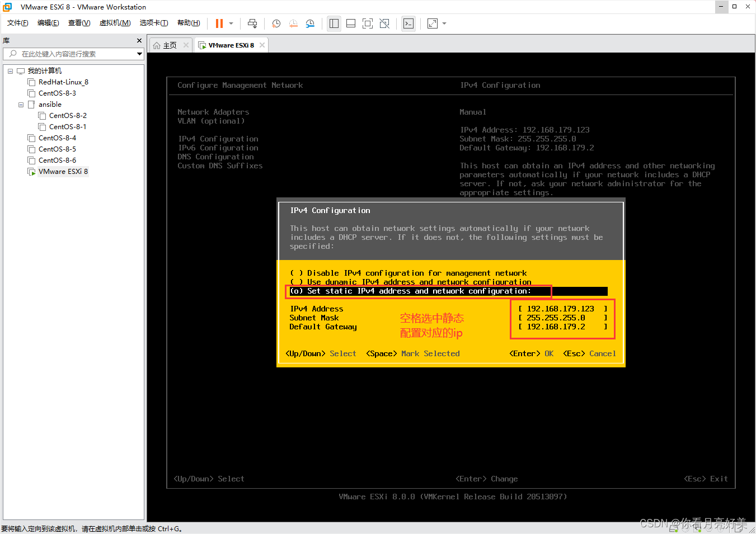Close the 主页 tab
Viewport: 756px width, 534px height.
pyautogui.click(x=186, y=45)
